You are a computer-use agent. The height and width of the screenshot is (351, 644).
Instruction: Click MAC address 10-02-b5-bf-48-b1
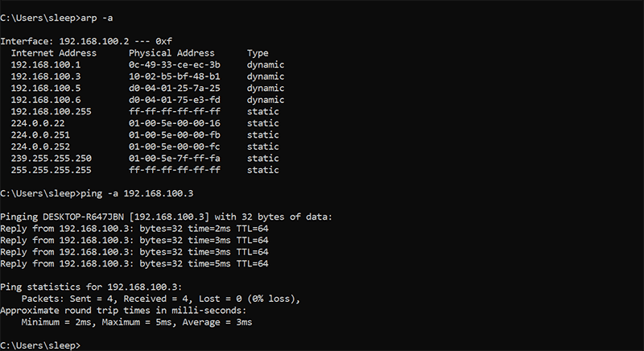tap(174, 76)
